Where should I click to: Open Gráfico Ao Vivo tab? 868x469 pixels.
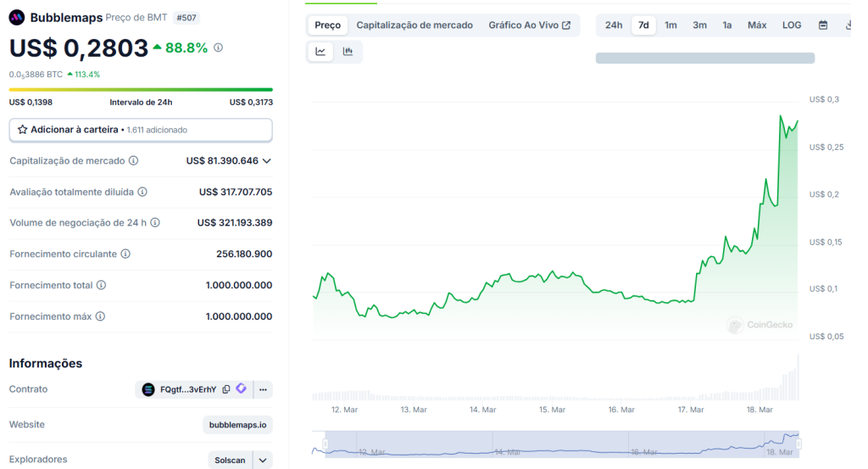click(529, 25)
